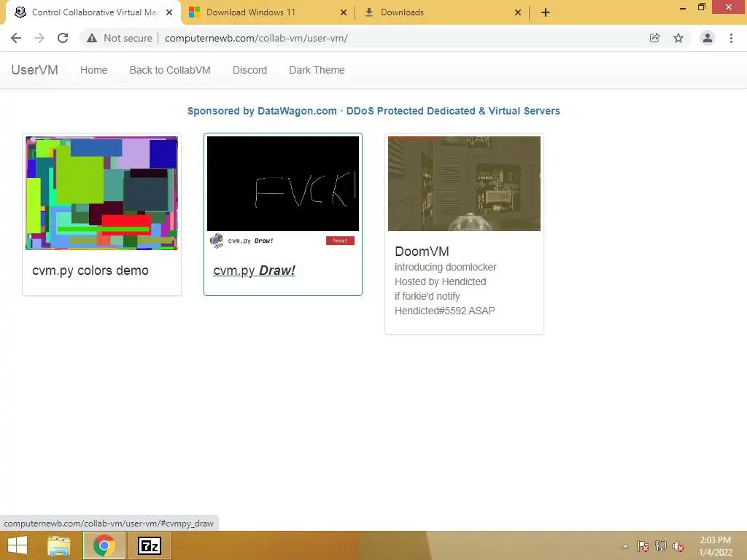This screenshot has height=560, width=747.
Task: Bookmark this page with the star
Action: [x=678, y=38]
